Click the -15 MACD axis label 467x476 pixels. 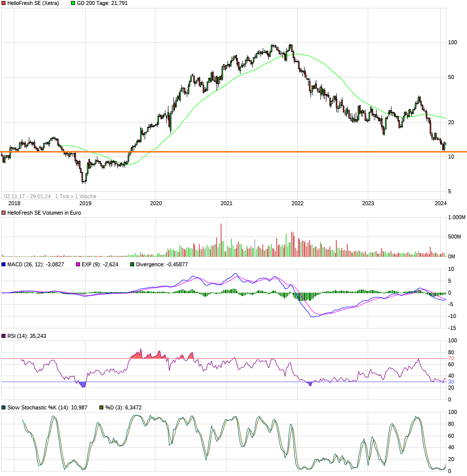pyautogui.click(x=452, y=328)
